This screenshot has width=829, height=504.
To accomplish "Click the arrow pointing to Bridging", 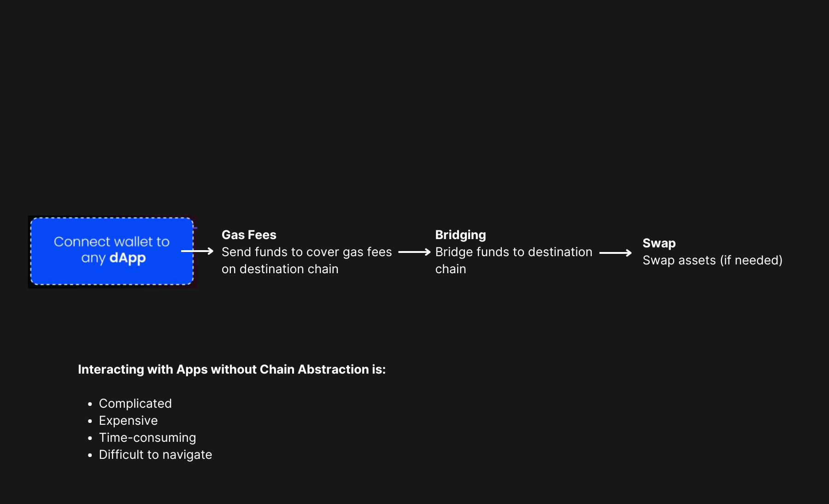I will pyautogui.click(x=414, y=252).
